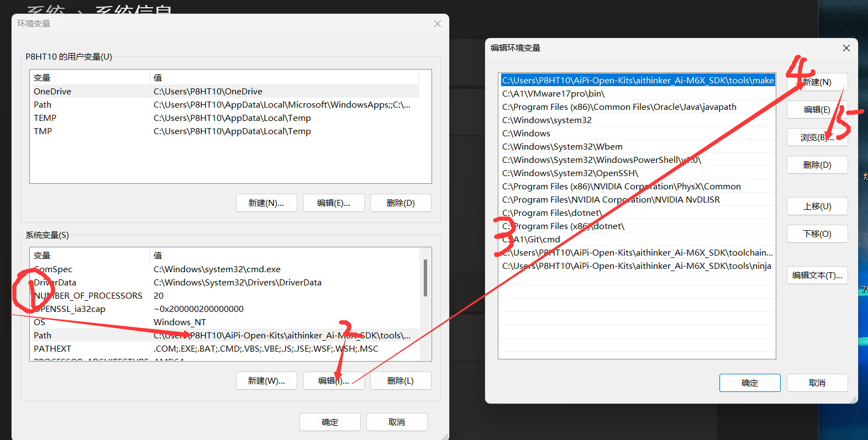The width and height of the screenshot is (868, 440).
Task: Click 删除(L) under system variables
Action: pos(401,380)
